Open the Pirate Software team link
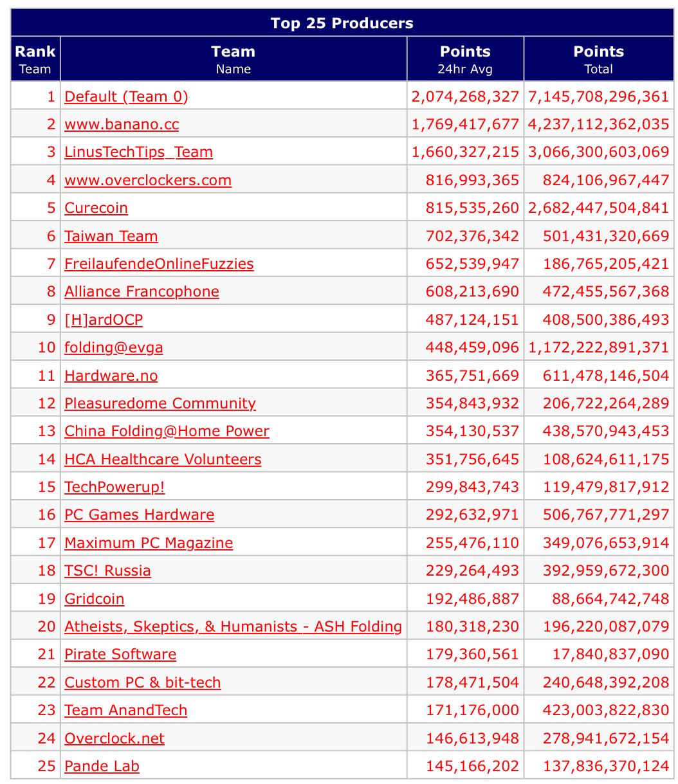Viewport: 678px width, 784px height. click(x=120, y=654)
